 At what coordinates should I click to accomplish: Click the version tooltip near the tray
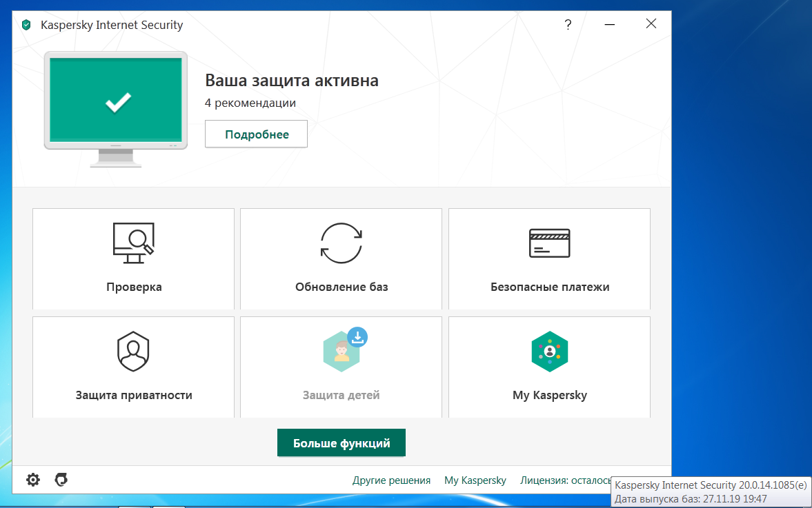click(x=711, y=492)
